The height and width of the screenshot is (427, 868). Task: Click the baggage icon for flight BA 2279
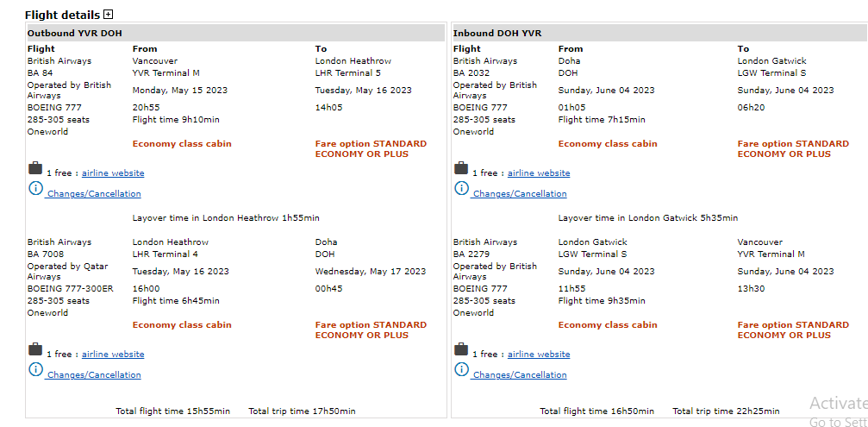tap(461, 349)
